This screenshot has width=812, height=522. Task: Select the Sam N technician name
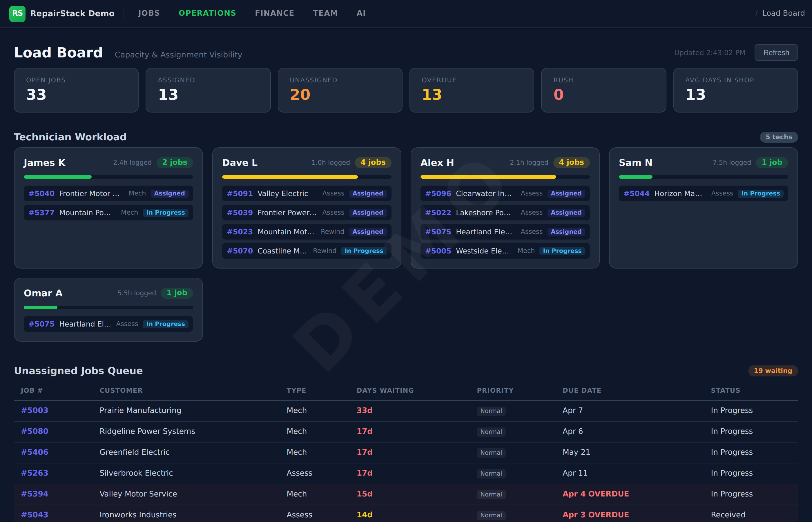click(x=635, y=163)
